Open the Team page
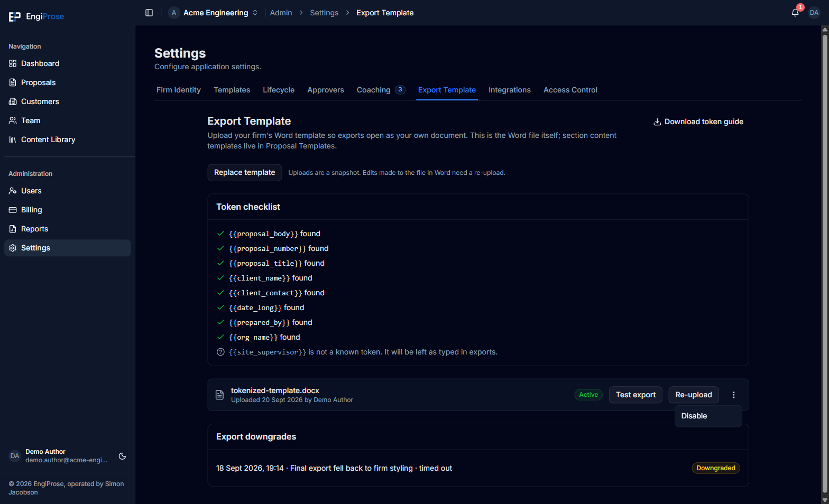This screenshot has height=504, width=829. tap(67, 120)
